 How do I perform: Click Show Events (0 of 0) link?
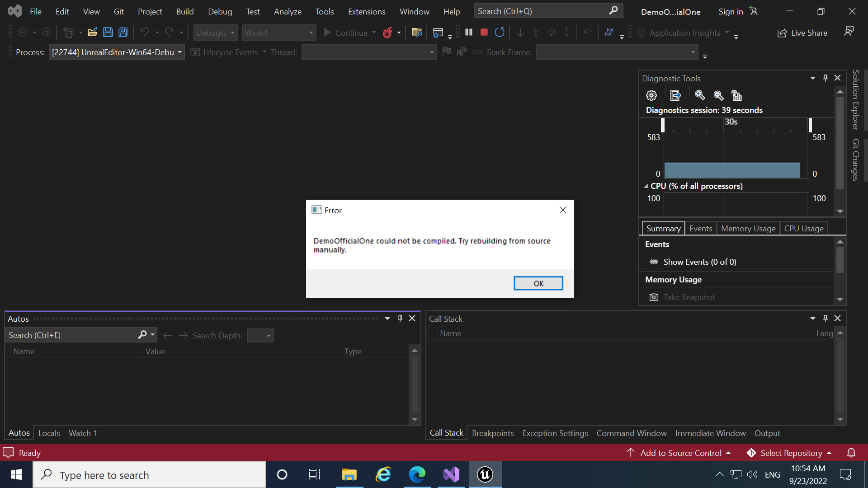pos(699,262)
